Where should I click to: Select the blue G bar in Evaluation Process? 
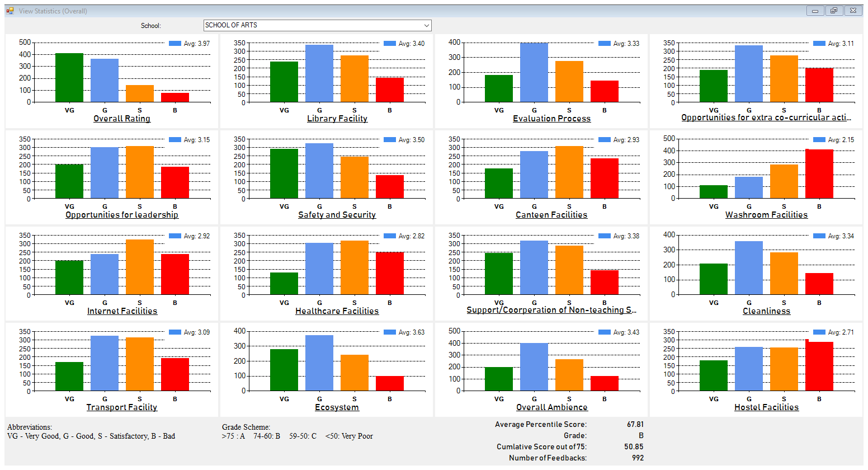534,73
